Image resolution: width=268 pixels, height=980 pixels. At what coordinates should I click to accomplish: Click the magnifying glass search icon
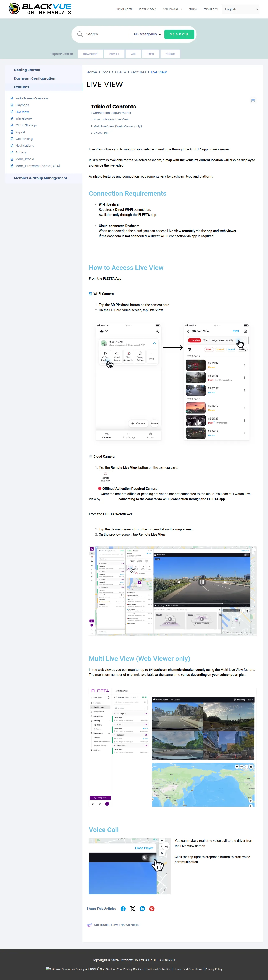(x=80, y=34)
